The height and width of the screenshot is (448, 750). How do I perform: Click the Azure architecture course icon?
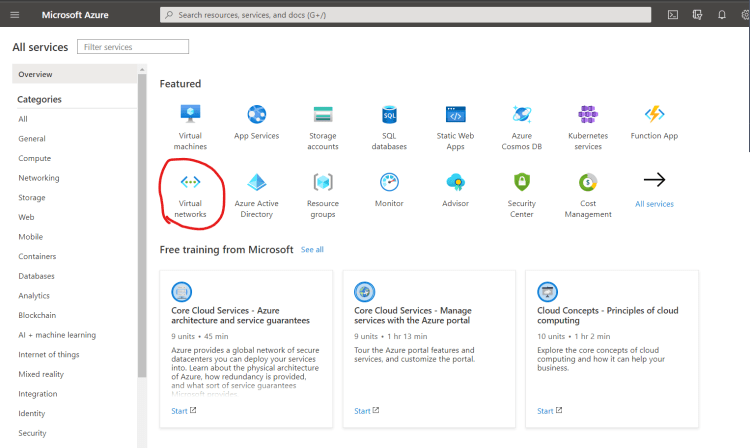coord(182,292)
